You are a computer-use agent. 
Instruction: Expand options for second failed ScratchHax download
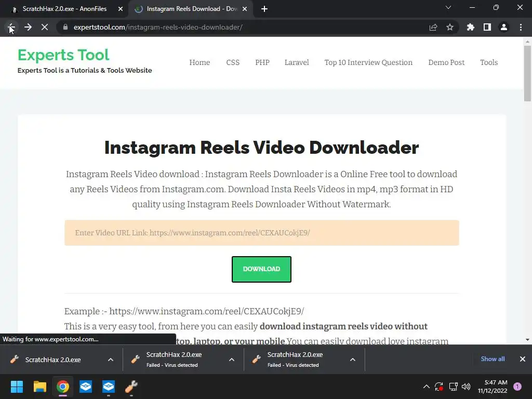[232, 360]
